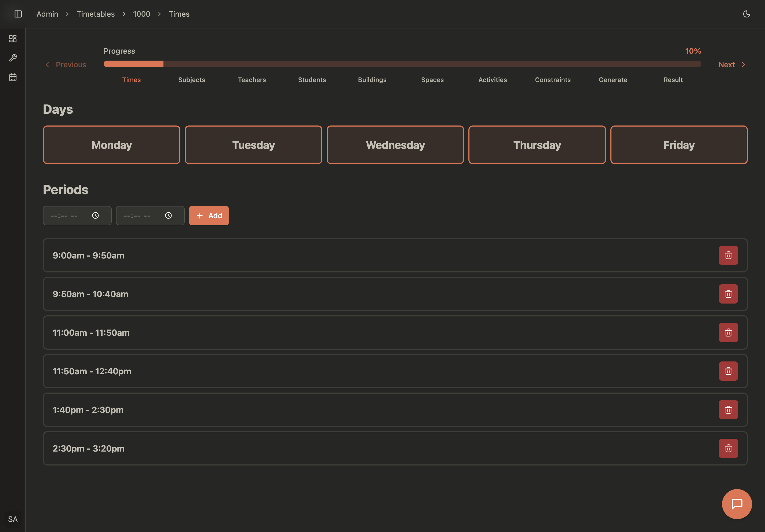Viewport: 765px width, 532px height.
Task: Go to the Constraints step
Action: 553,80
